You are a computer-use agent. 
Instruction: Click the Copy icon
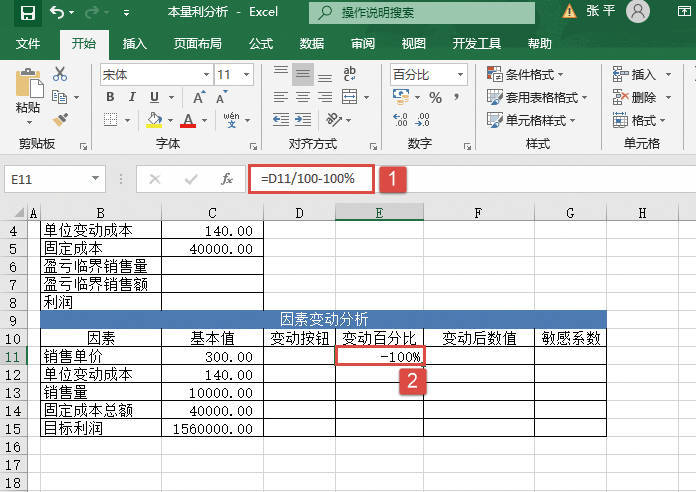[x=59, y=97]
